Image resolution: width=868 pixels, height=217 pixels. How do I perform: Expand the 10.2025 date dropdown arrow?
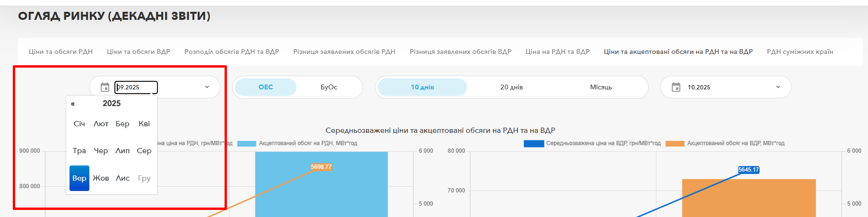tap(778, 87)
